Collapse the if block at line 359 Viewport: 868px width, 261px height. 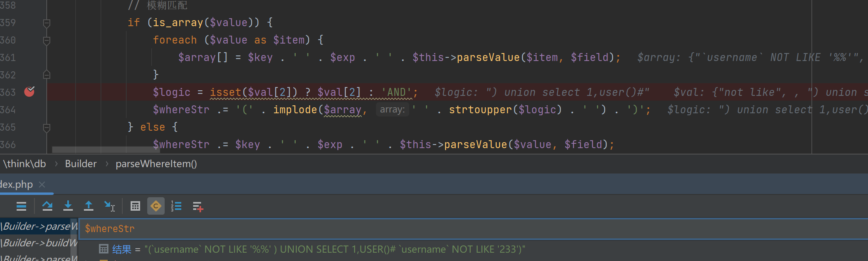pos(46,23)
